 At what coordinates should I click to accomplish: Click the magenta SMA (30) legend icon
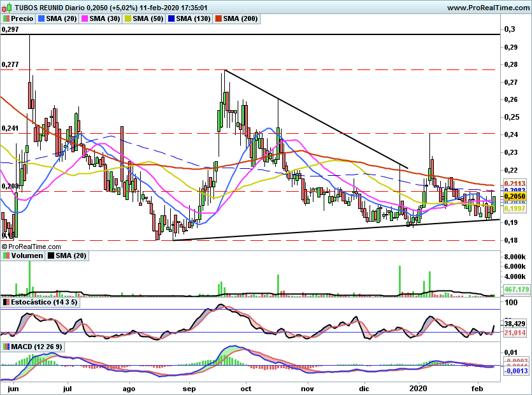pyautogui.click(x=84, y=18)
